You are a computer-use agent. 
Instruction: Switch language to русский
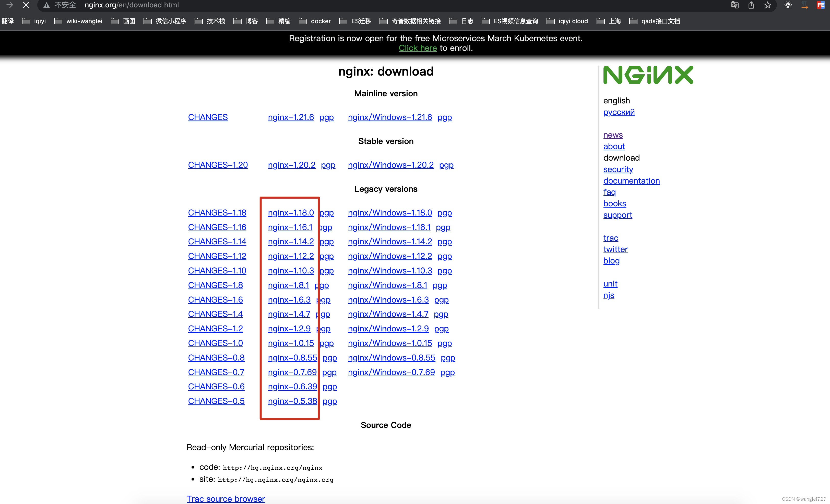coord(619,112)
